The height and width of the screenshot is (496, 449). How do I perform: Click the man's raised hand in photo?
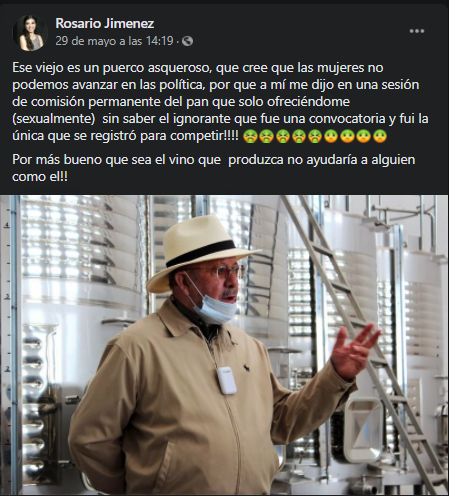(354, 352)
